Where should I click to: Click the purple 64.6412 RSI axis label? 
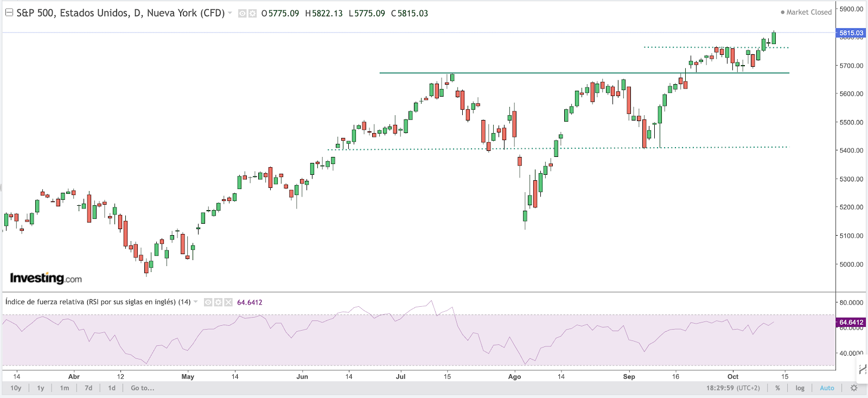click(x=851, y=323)
